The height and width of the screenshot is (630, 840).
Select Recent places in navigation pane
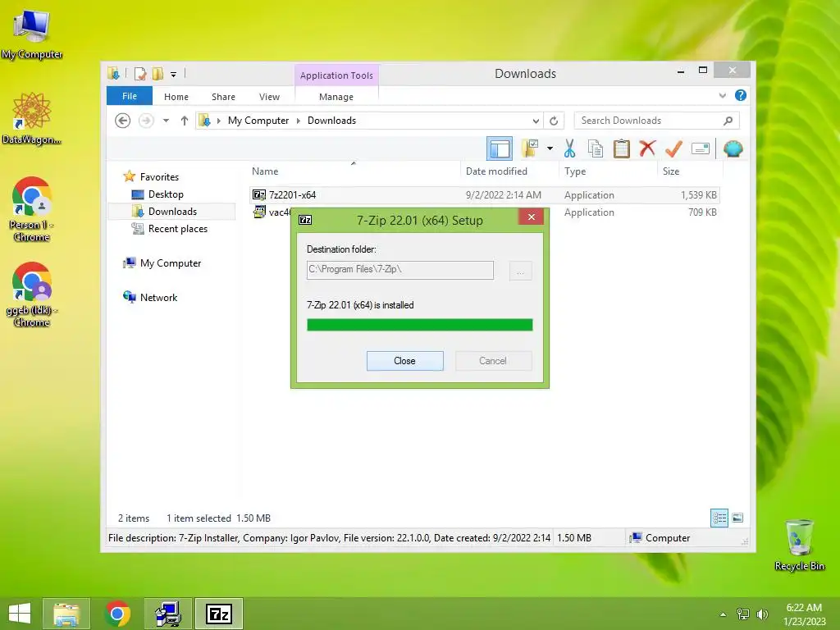click(177, 229)
